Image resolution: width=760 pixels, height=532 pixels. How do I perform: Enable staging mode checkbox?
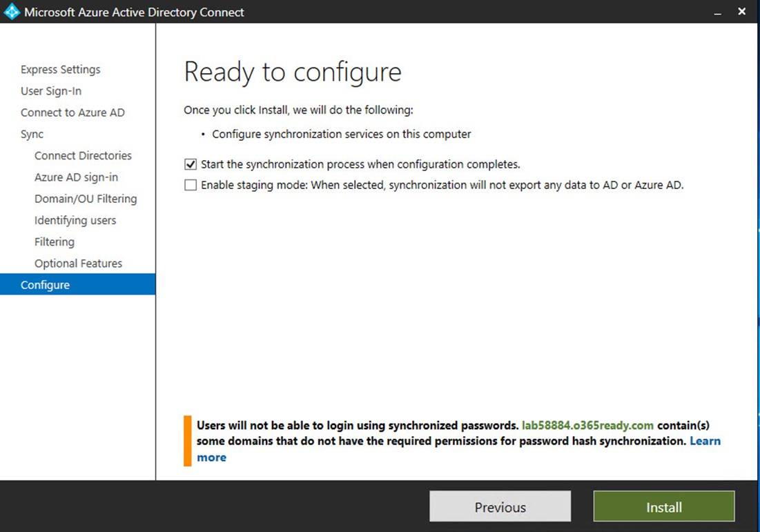coord(191,185)
